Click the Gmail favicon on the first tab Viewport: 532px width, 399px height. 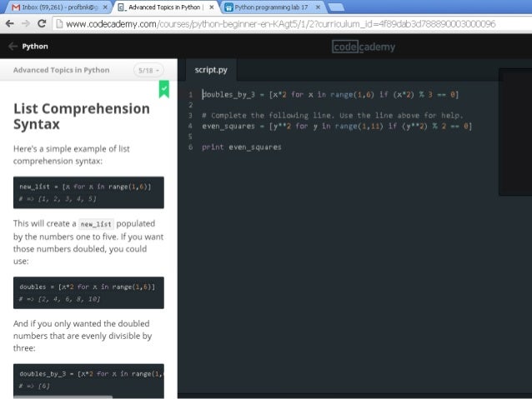point(16,7)
